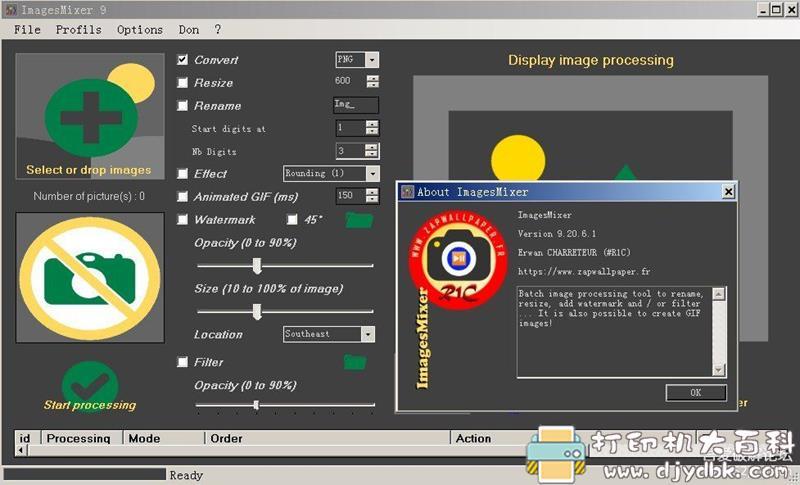Enable the Effect checkbox
800x485 pixels.
182,173
